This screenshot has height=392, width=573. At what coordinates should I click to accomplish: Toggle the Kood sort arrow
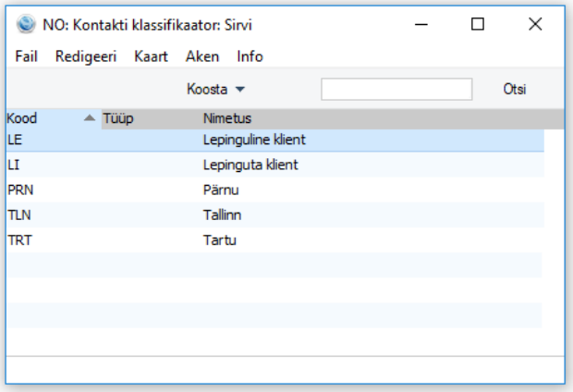click(x=90, y=118)
